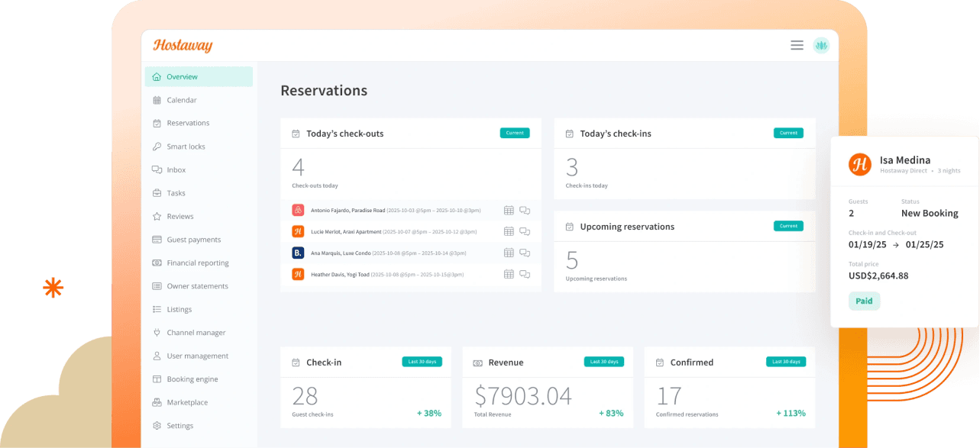980x448 pixels.
Task: Click the Listings list icon
Action: 157,309
